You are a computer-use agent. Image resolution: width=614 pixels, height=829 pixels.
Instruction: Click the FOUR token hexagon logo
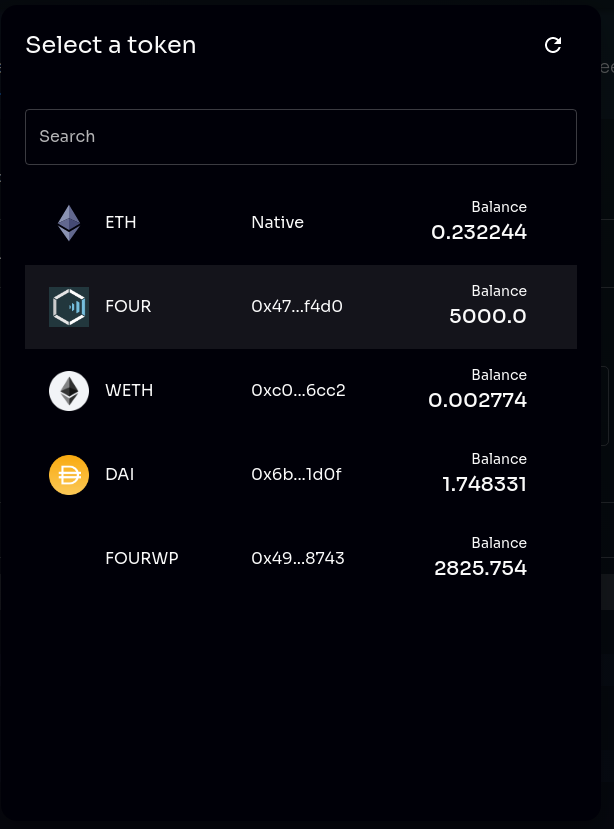(x=69, y=307)
